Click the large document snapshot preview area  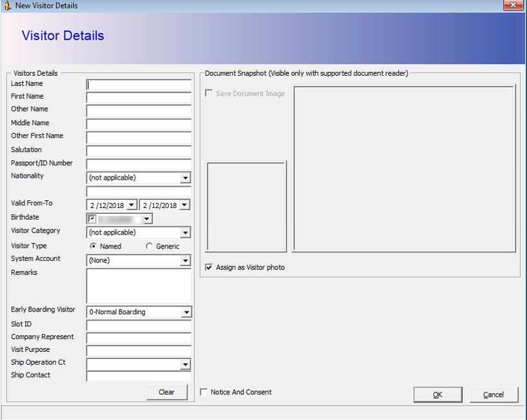click(404, 168)
